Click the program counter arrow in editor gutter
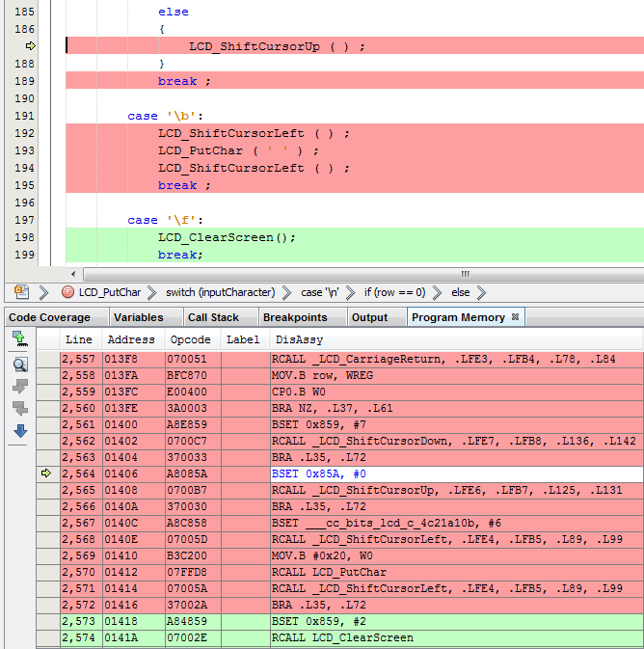The height and width of the screenshot is (649, 644). tap(30, 46)
